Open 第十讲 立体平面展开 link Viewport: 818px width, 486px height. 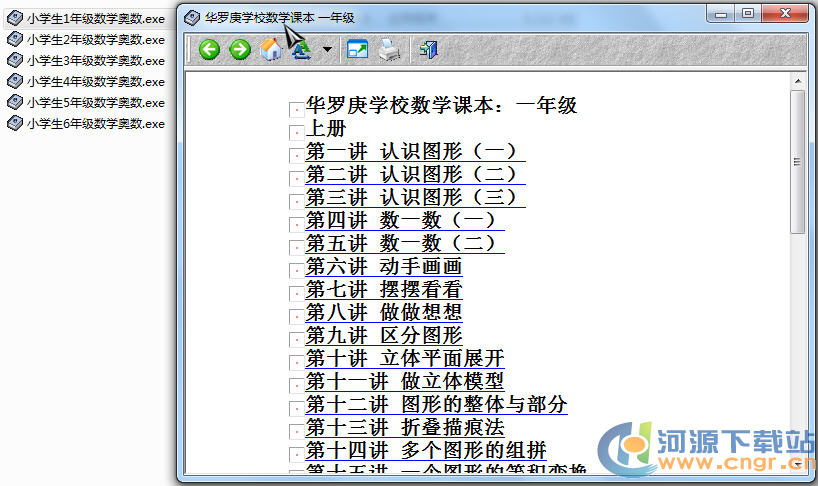tap(405, 358)
